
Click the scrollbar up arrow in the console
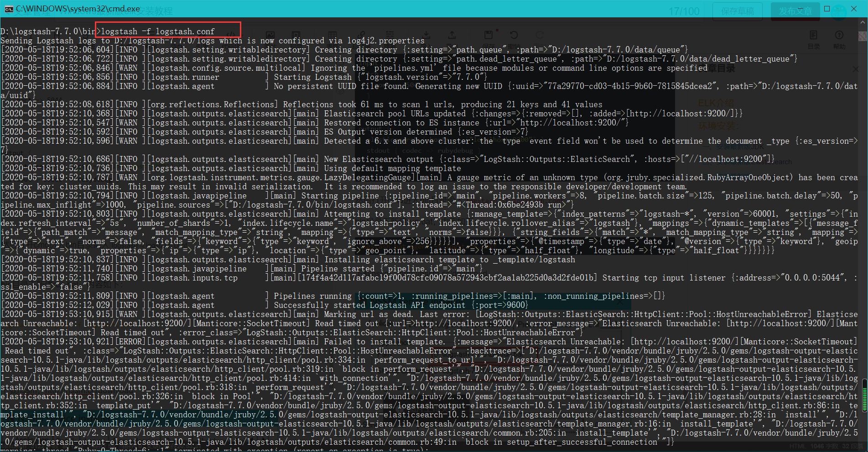pyautogui.click(x=863, y=22)
